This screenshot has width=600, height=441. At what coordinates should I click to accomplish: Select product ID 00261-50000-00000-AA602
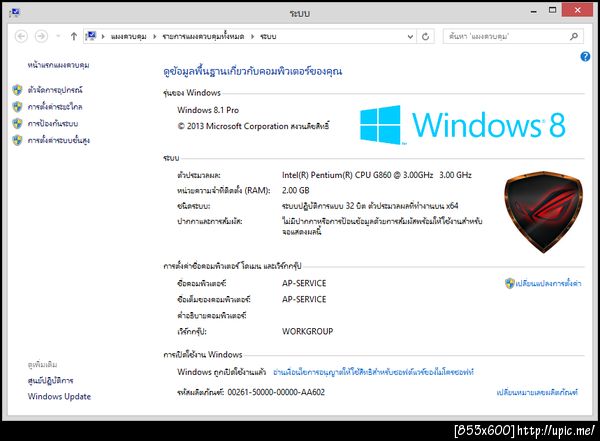(276, 392)
